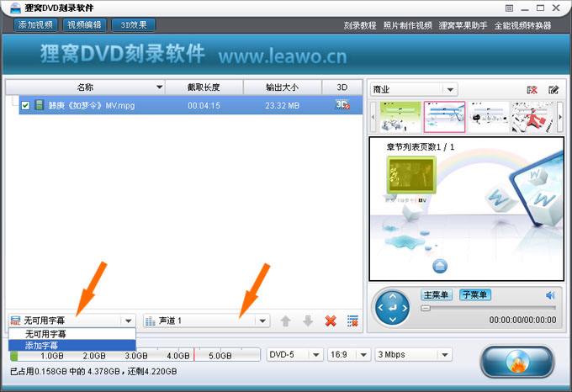Viewport: 572px width, 392px height.
Task: Switch to the 主菜单 tab
Action: tap(437, 294)
